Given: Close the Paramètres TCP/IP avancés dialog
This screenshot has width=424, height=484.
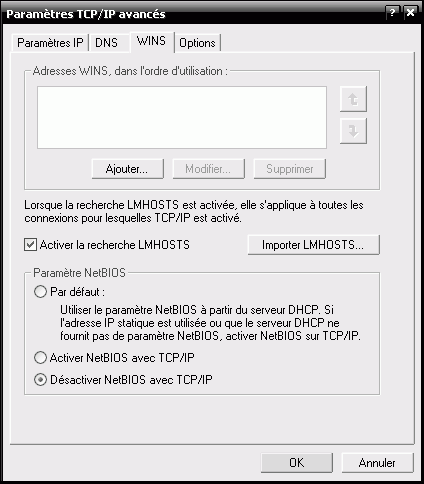Looking at the screenshot, I should tap(411, 13).
